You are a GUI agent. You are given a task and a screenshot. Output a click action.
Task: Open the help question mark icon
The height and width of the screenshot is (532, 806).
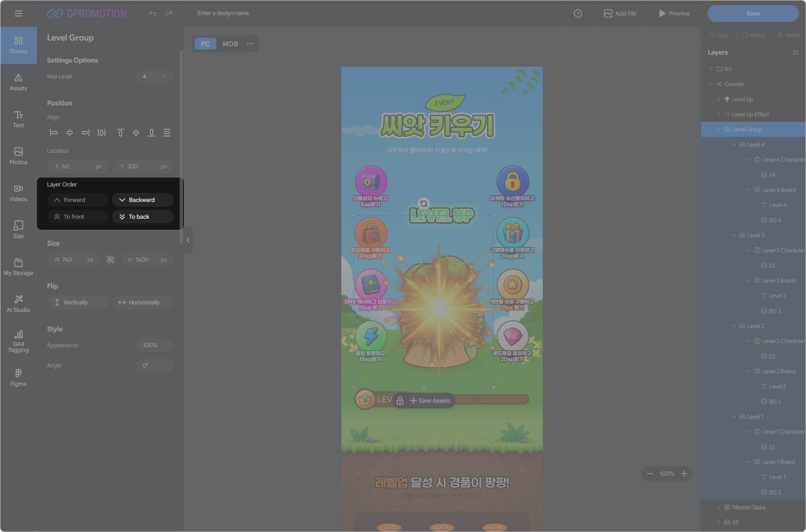coord(578,13)
